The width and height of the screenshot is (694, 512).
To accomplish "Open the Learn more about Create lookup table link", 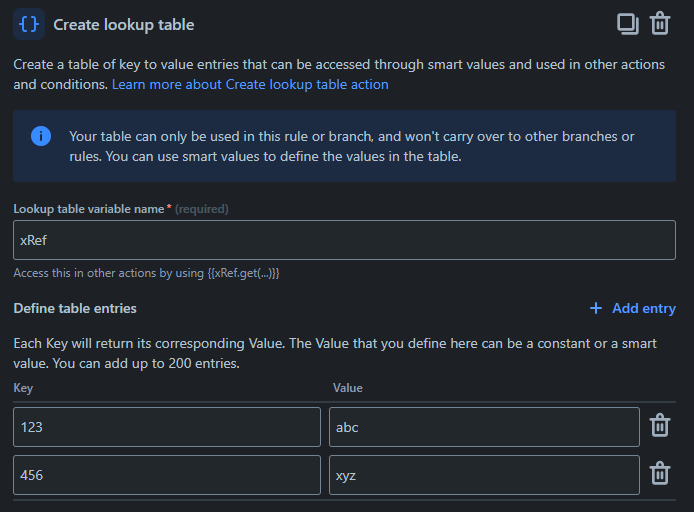I will point(250,84).
